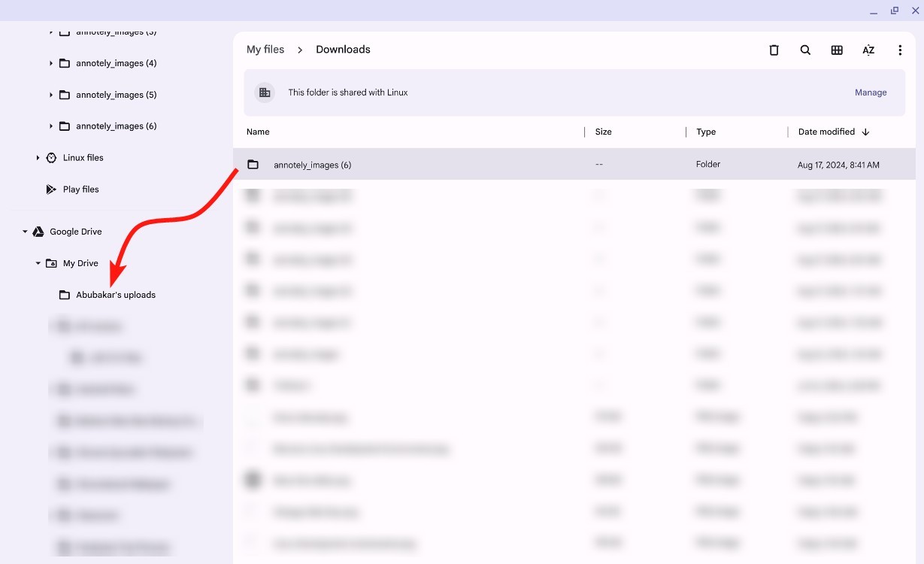Close the Files window
This screenshot has width=924, height=564.
pos(915,11)
